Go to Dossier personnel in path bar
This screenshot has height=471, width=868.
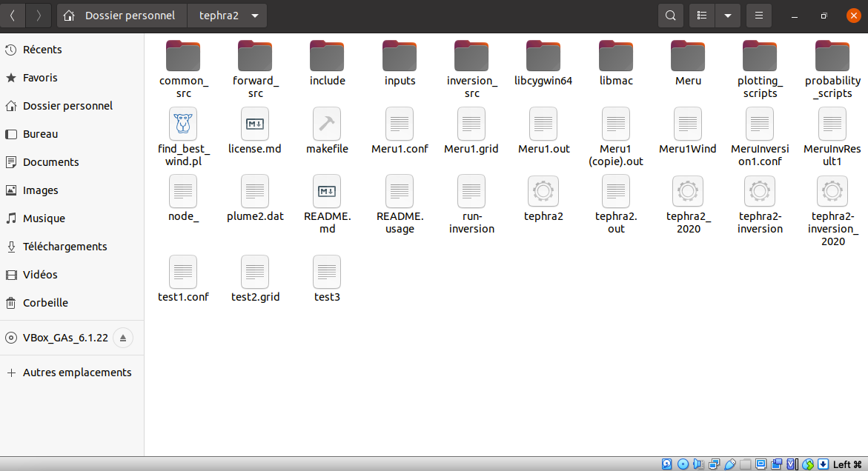[x=122, y=16]
